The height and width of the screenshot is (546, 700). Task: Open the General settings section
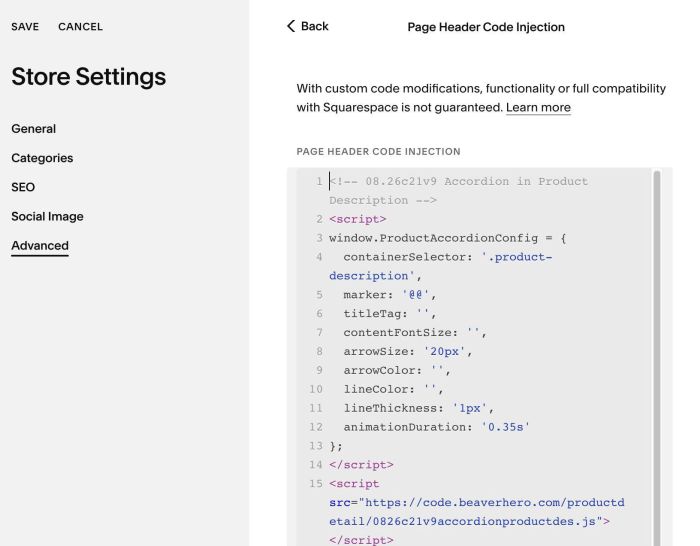[x=33, y=129]
